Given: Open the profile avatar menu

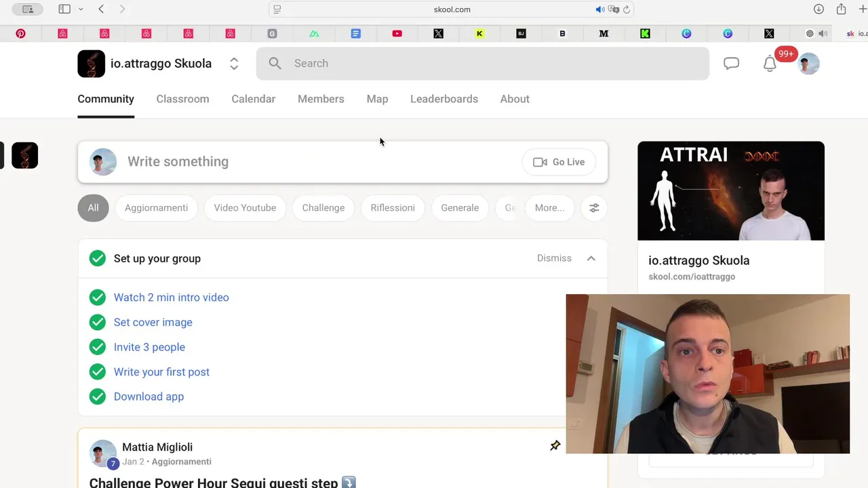Looking at the screenshot, I should point(808,64).
